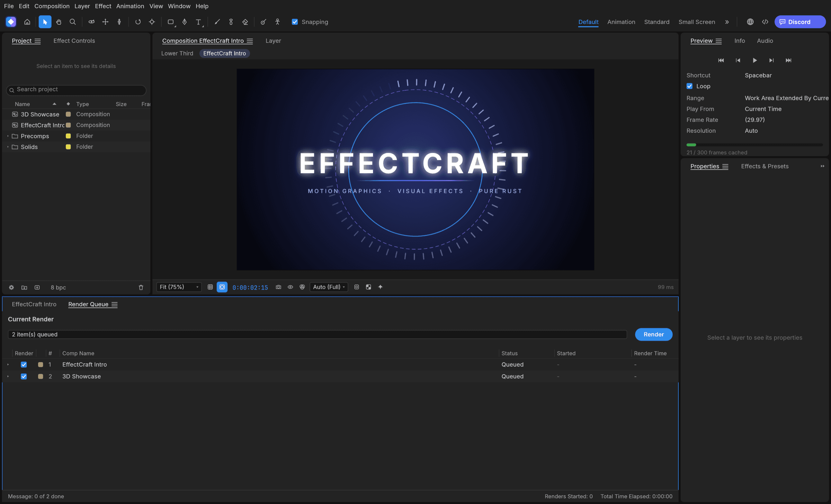Select the Brush tool
Image resolution: width=831 pixels, height=504 pixels.
tap(217, 22)
